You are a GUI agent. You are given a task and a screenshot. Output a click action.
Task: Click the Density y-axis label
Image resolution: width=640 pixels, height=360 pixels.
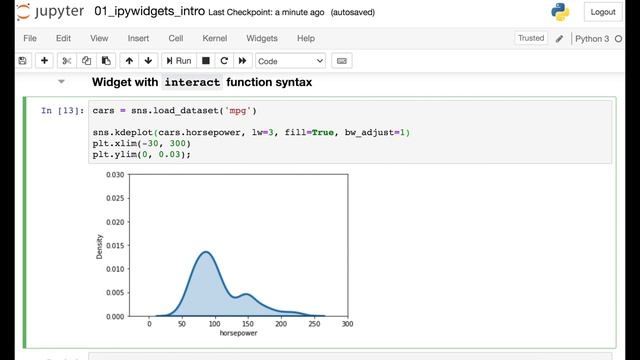coord(99,247)
